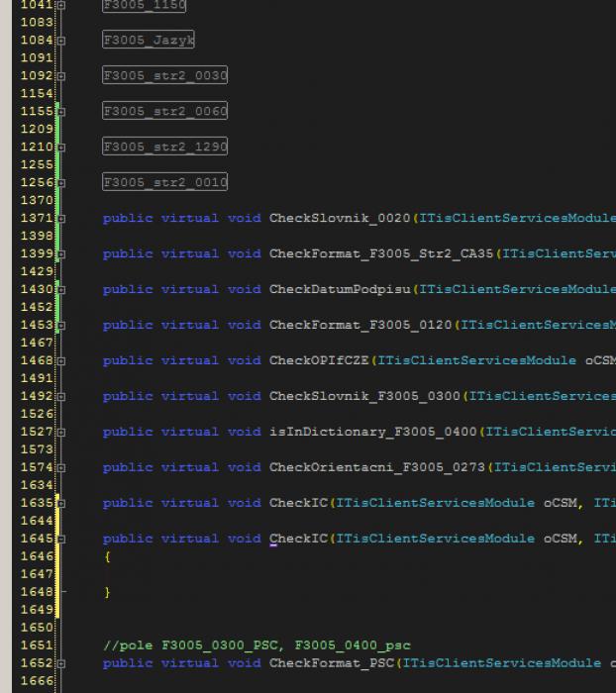616x693 pixels.
Task: Click method name CheckFormat_F3005_Str2_CA35
Action: click(381, 253)
